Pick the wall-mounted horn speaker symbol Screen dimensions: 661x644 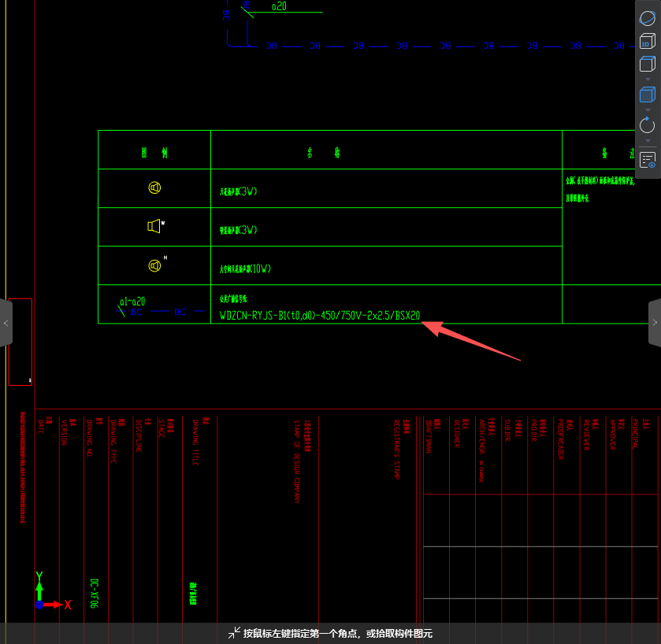155,226
